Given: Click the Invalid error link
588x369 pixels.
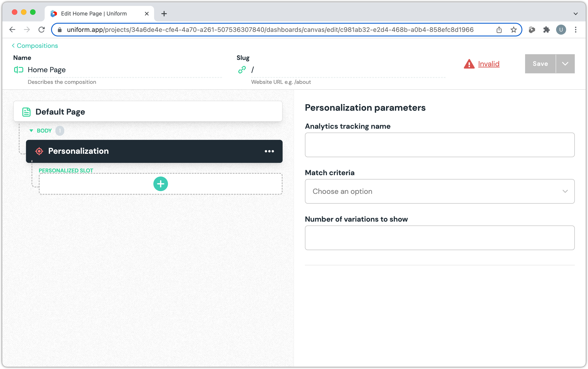Looking at the screenshot, I should [489, 64].
